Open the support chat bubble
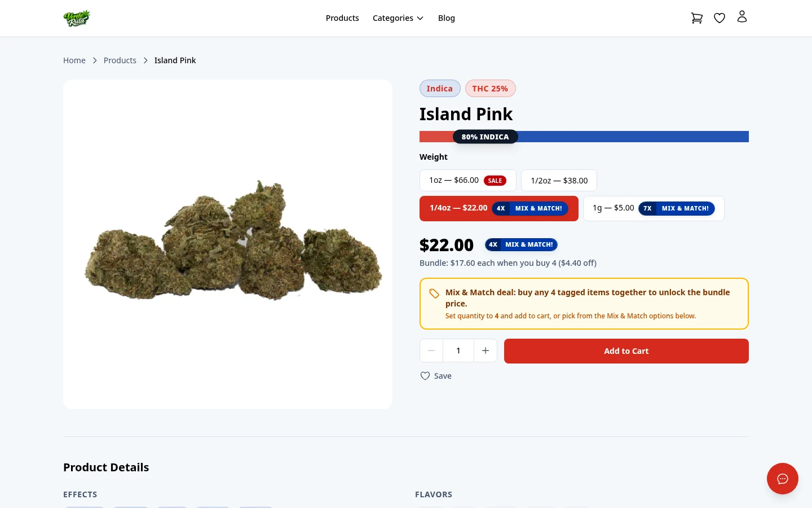 pyautogui.click(x=783, y=479)
